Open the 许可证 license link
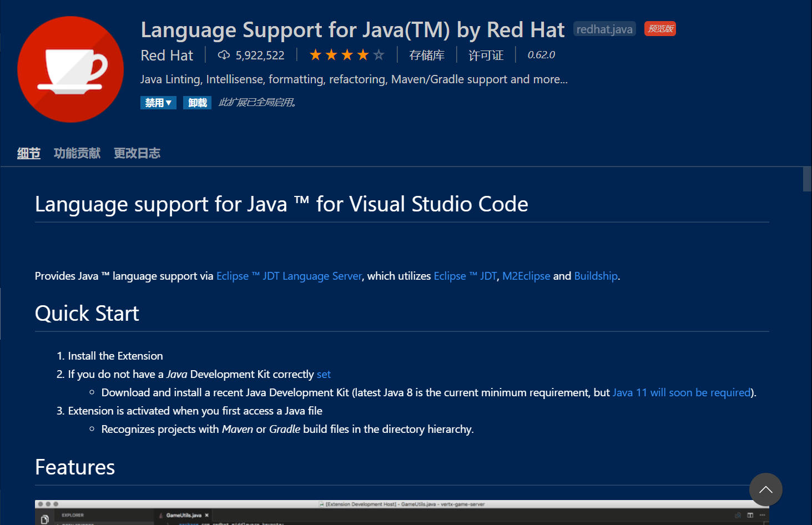812x525 pixels. 486,55
